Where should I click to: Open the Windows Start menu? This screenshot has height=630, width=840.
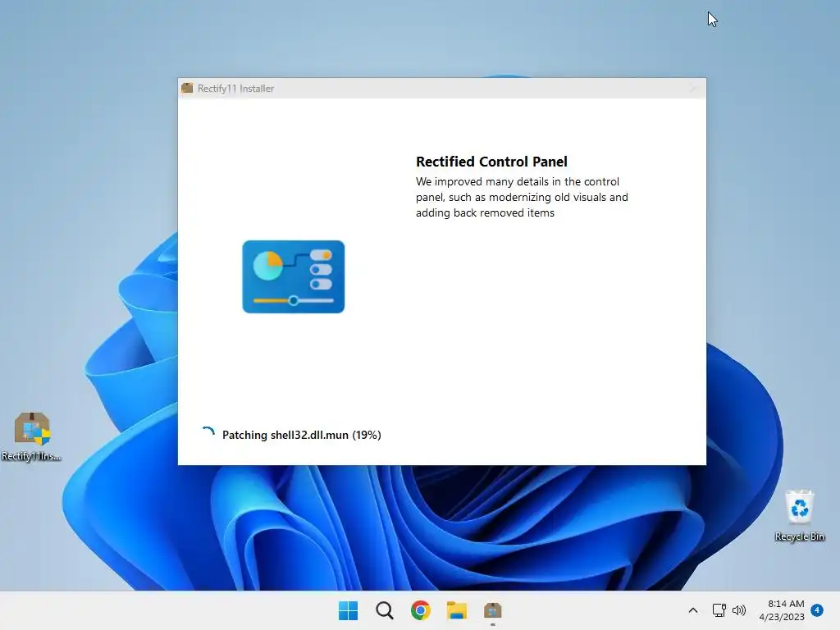(x=348, y=610)
